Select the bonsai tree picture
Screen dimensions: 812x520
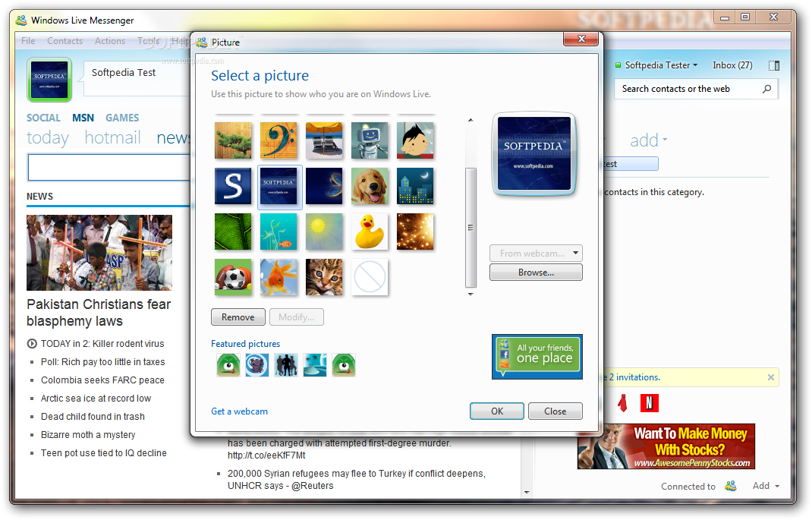point(233,140)
